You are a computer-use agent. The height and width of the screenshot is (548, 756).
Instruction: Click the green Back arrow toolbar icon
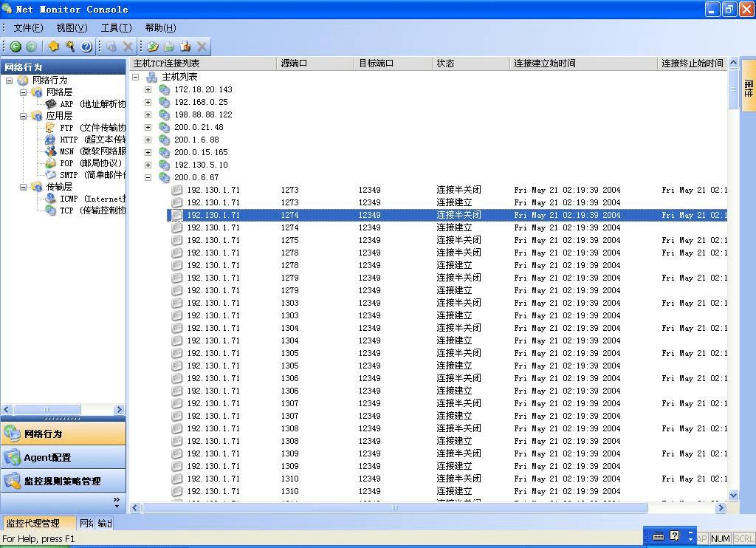pos(16,47)
